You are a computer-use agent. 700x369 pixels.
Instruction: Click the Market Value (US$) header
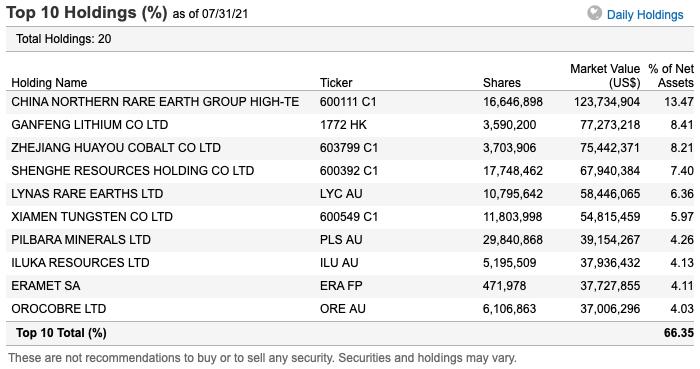[605, 76]
